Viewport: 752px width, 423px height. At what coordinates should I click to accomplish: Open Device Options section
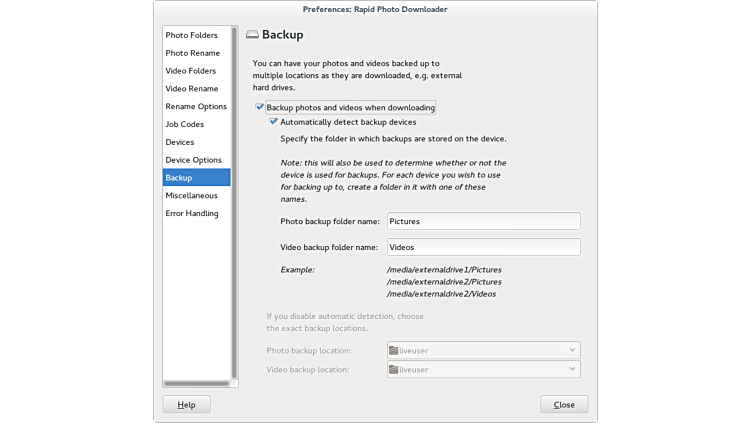pyautogui.click(x=194, y=160)
